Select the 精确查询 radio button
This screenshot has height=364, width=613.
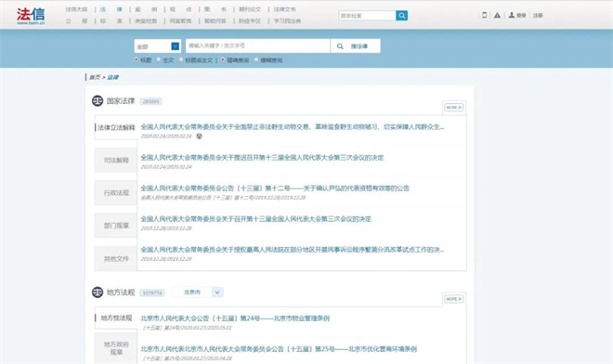click(223, 59)
